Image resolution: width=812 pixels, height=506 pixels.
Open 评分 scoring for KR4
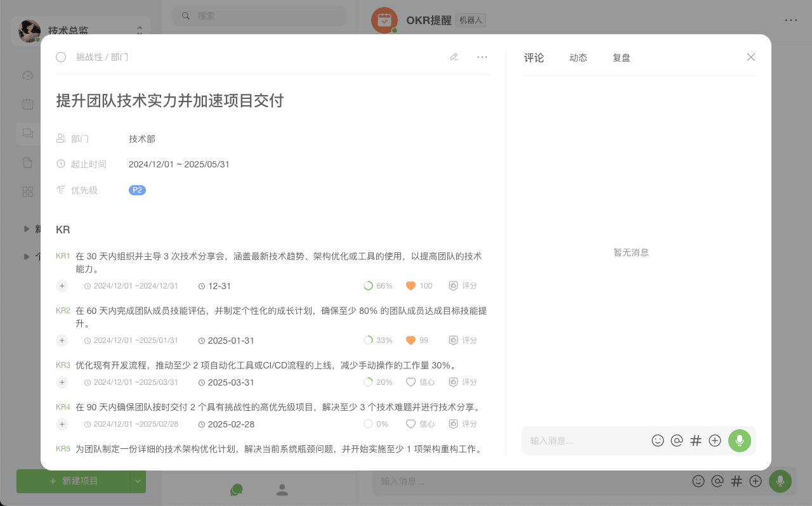462,424
